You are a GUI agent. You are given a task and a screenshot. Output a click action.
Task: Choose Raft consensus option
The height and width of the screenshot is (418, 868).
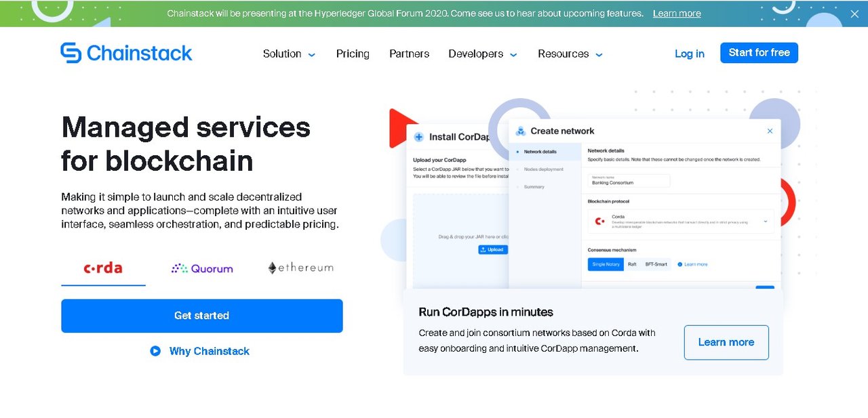(632, 264)
